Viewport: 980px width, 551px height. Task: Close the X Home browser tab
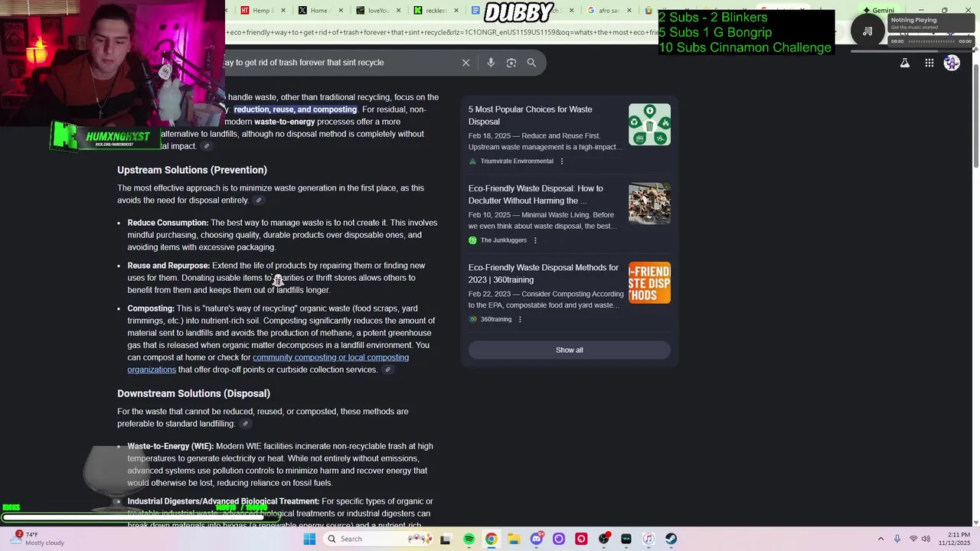tap(341, 11)
